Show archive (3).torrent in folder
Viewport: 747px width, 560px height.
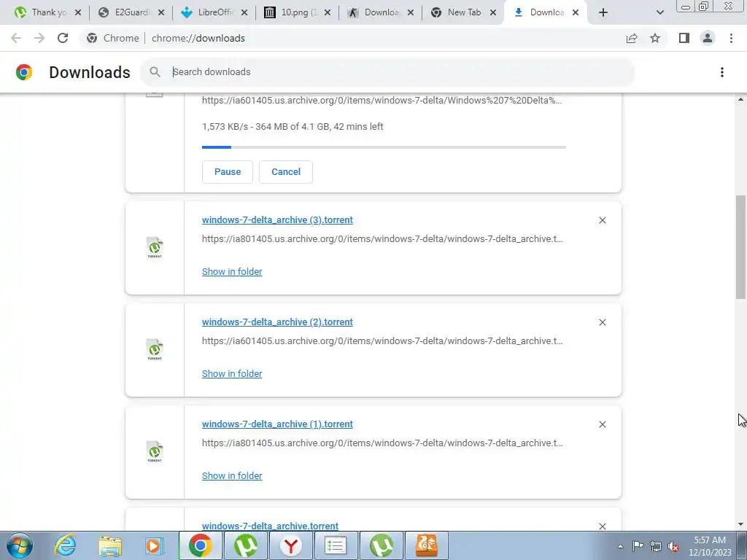[232, 271]
